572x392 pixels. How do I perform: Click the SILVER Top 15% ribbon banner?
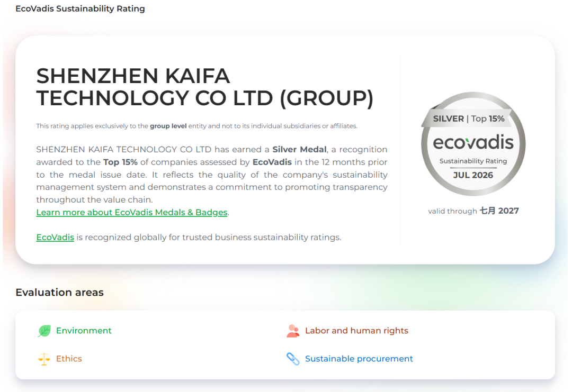(468, 118)
